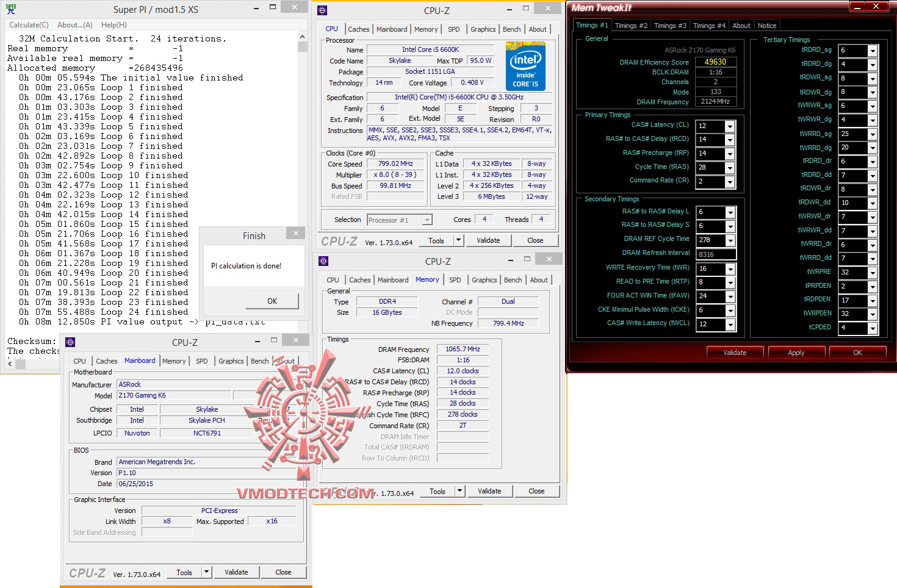This screenshot has width=897, height=588.
Task: Click the CPU-Z icon in the Mainboard tab window title bar
Action: (x=70, y=342)
